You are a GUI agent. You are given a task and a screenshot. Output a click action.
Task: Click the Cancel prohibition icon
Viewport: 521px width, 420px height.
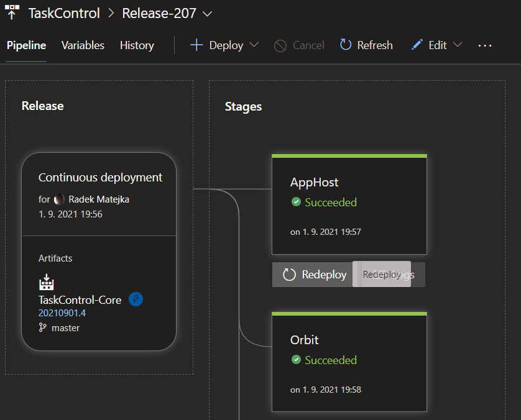pos(281,45)
